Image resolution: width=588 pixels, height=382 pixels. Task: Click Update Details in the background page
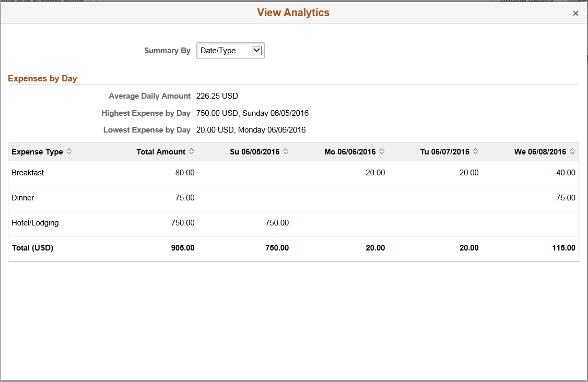(x=526, y=2)
